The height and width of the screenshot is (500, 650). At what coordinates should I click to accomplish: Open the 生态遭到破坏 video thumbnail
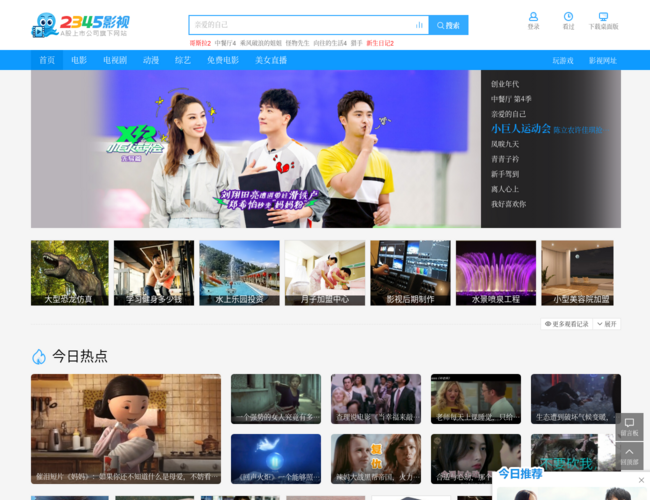576,399
